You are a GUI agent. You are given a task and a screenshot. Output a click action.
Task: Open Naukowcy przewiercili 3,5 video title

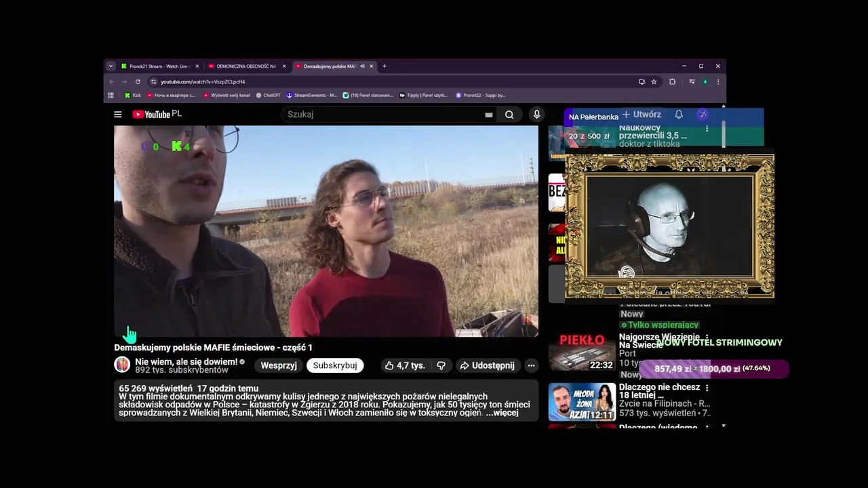click(x=653, y=131)
